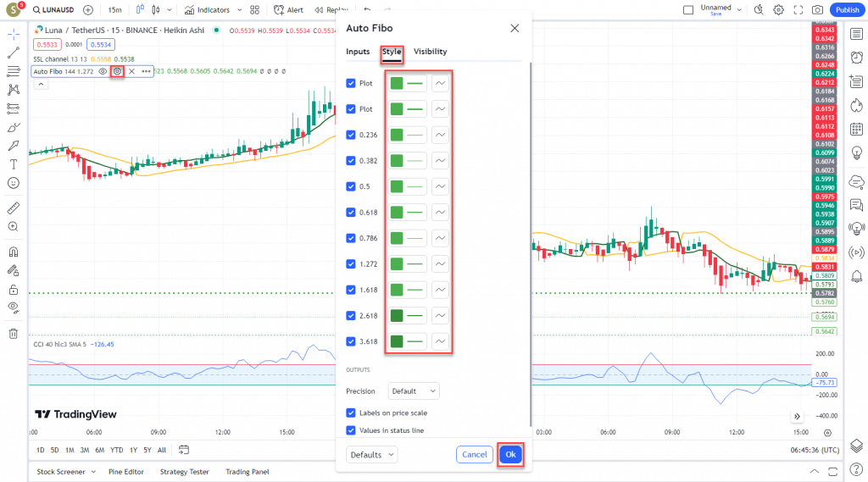Lock all drawing tools
Screen dimensions: 868x482
(14, 290)
